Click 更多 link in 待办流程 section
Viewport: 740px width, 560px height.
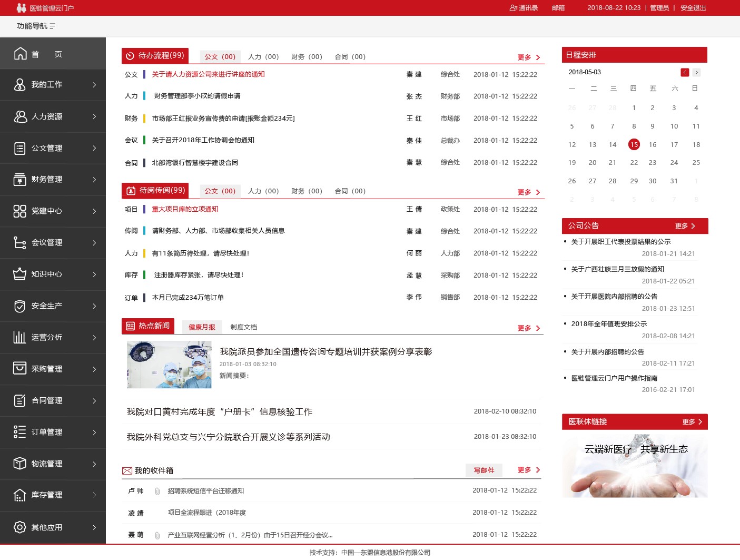(529, 57)
